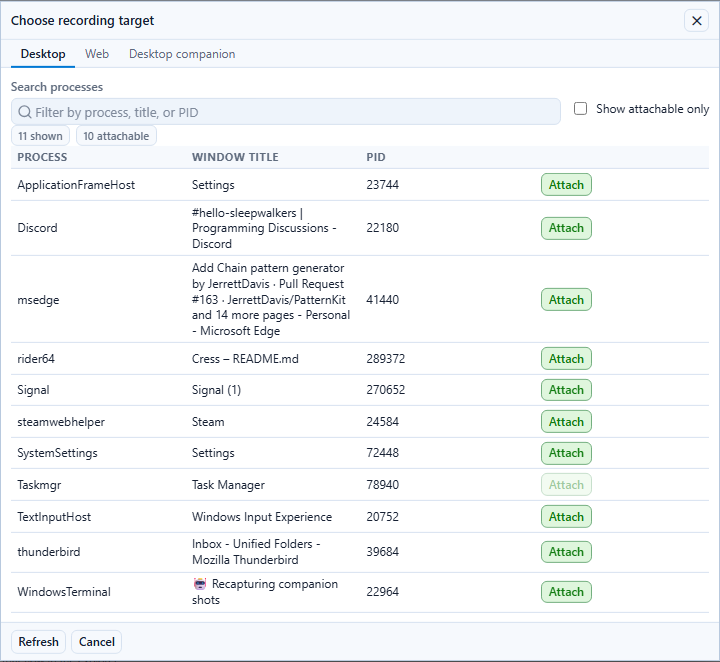Click the Windows Input Experience title

[262, 517]
